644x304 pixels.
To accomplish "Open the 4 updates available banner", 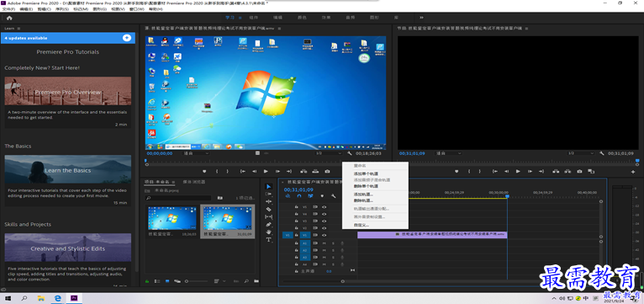I will click(x=68, y=38).
